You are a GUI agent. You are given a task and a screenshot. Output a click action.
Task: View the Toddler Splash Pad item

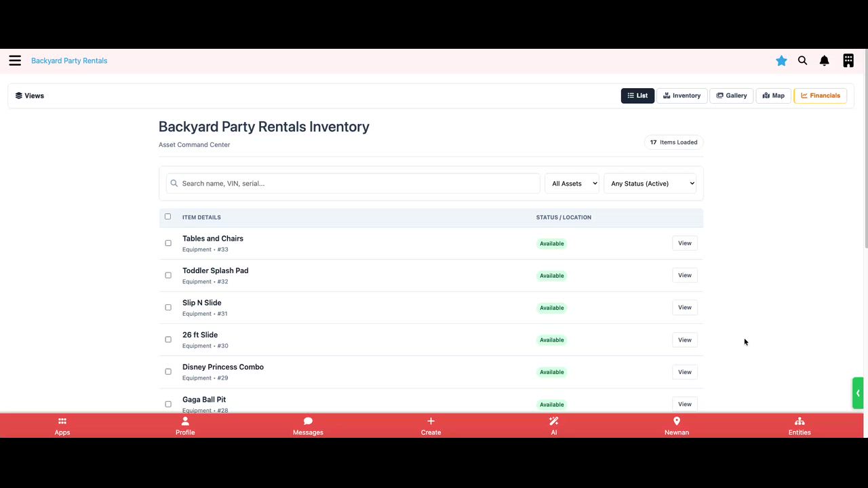685,275
